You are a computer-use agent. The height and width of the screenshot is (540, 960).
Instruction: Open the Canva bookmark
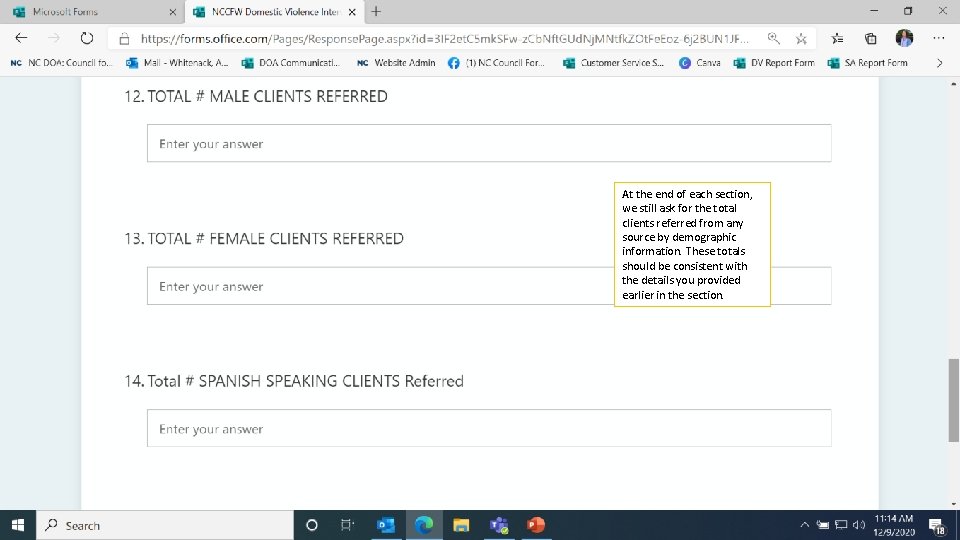tap(700, 62)
